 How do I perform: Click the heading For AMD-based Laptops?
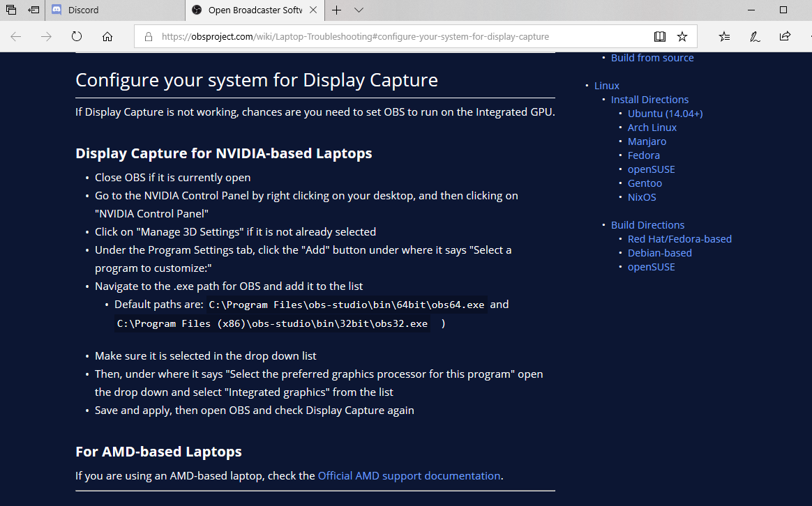click(x=158, y=452)
